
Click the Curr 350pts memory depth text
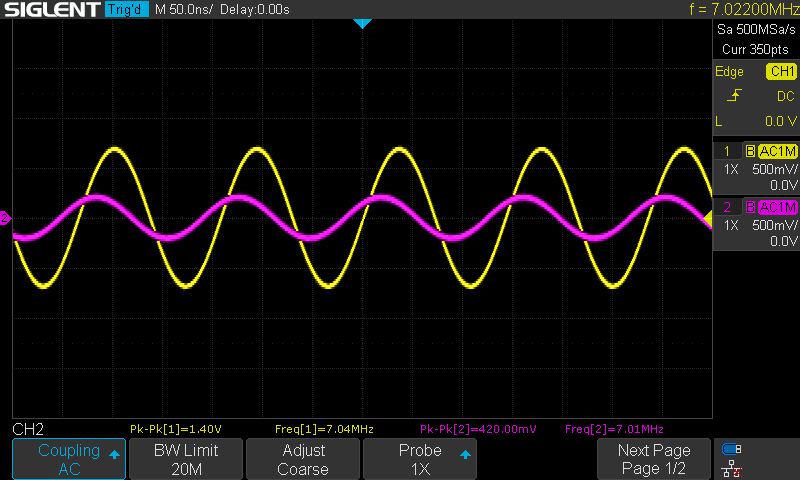coord(755,49)
